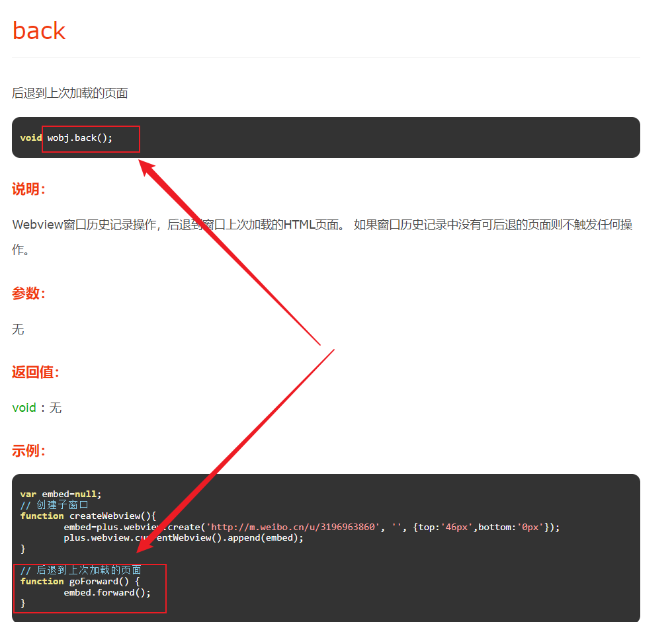Click the 示例 section heading
The image size is (672, 622).
[x=28, y=451]
